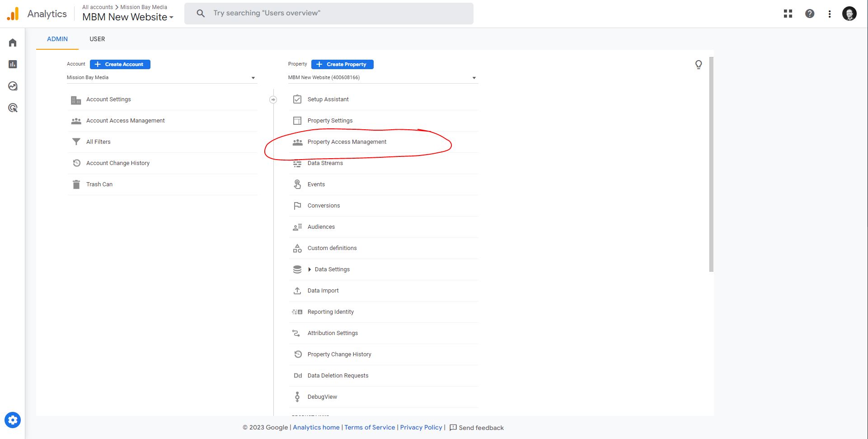This screenshot has width=868, height=439.
Task: Collapse the account column arrow button
Action: [273, 99]
